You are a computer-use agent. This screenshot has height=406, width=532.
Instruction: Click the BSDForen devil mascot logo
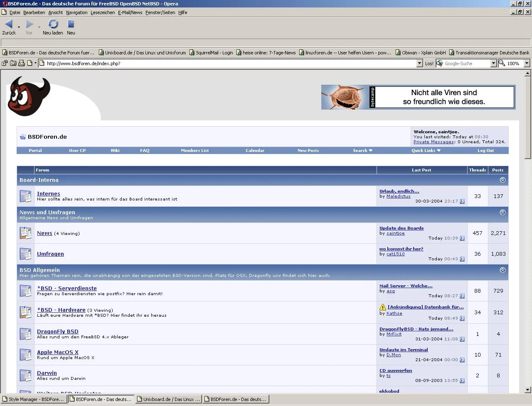[x=28, y=96]
